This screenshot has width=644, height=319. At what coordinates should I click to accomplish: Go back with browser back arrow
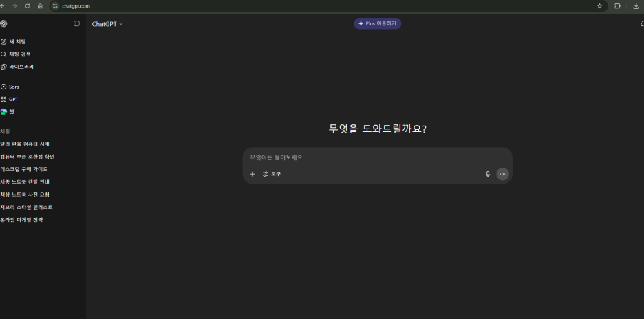pos(3,5)
